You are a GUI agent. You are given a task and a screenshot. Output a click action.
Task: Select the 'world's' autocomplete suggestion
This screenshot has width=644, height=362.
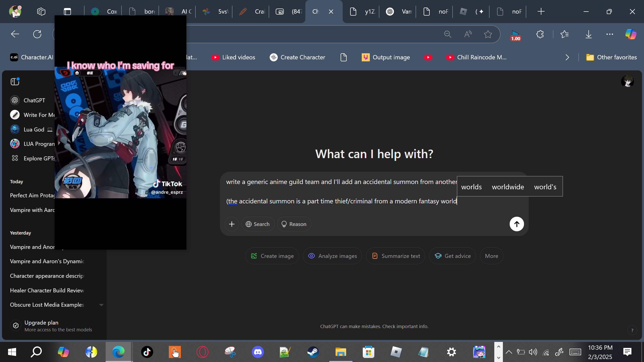545,187
